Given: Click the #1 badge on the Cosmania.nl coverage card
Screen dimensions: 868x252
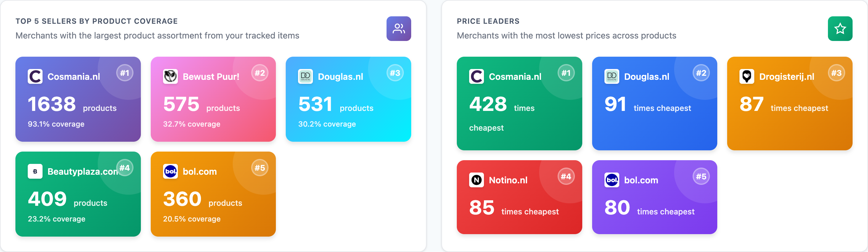Looking at the screenshot, I should [125, 72].
